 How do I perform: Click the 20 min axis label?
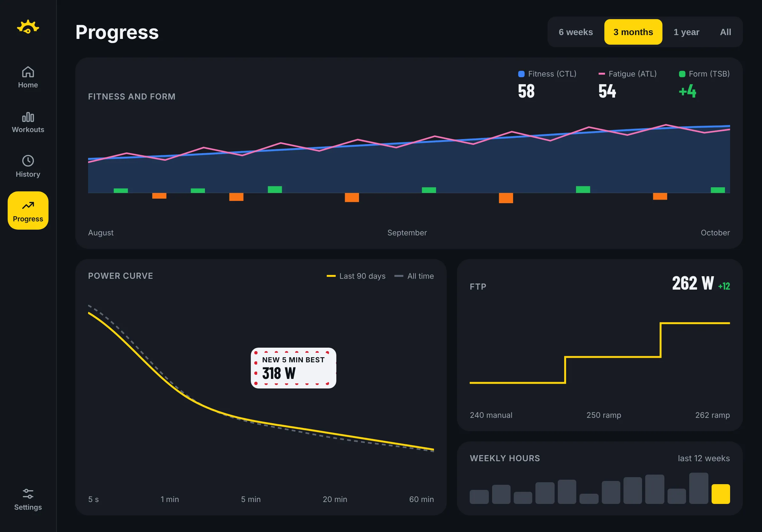334,499
